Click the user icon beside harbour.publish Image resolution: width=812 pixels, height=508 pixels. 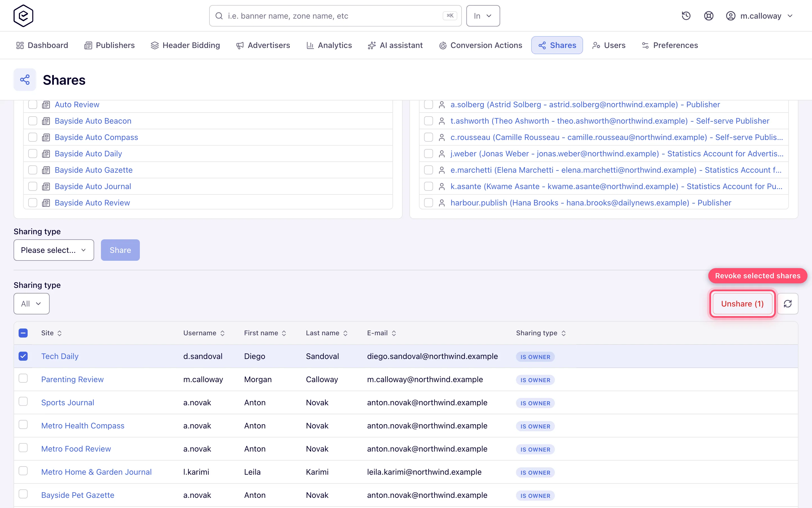[x=442, y=203]
